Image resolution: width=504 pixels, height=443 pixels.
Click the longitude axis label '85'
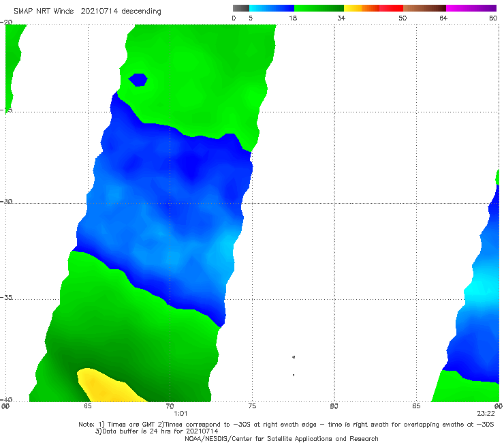click(416, 406)
